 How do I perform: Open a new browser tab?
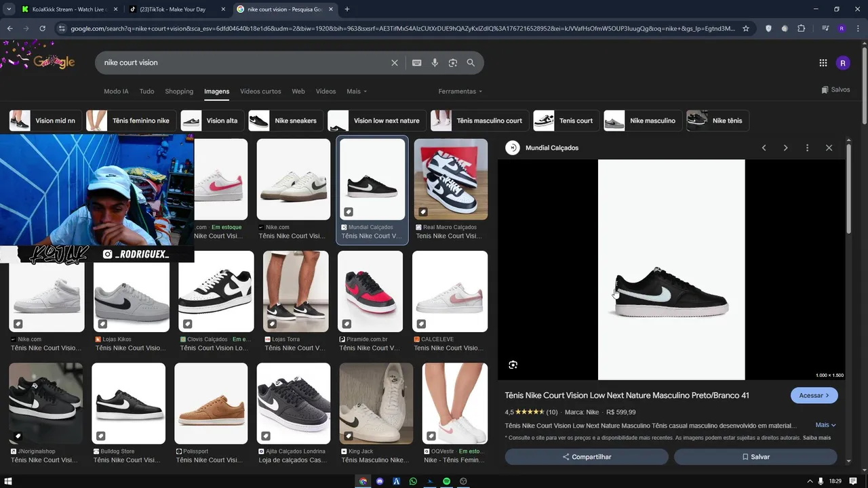(x=347, y=9)
